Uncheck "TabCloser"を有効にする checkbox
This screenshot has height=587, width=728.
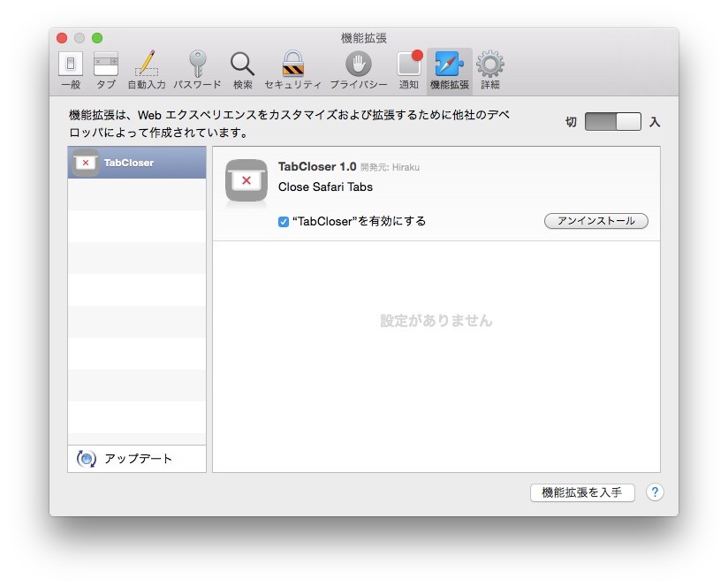pyautogui.click(x=284, y=222)
